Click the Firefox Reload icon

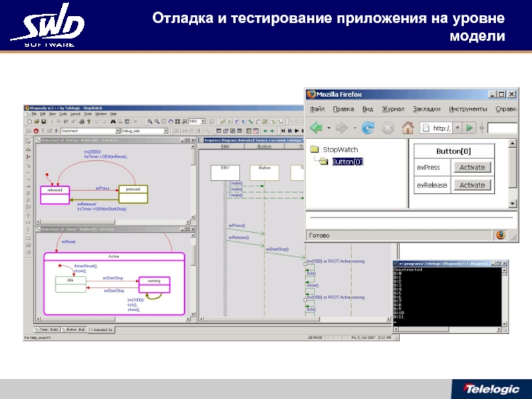tap(368, 128)
